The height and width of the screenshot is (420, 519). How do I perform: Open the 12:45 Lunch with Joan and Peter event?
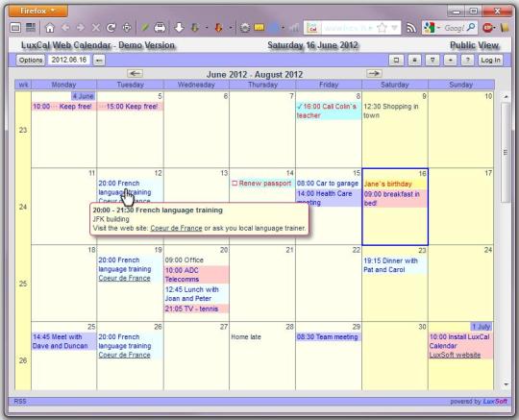click(x=197, y=294)
